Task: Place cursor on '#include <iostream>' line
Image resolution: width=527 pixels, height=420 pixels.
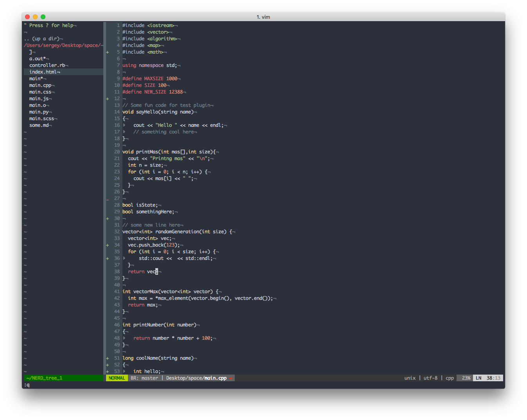Action: tap(148, 25)
